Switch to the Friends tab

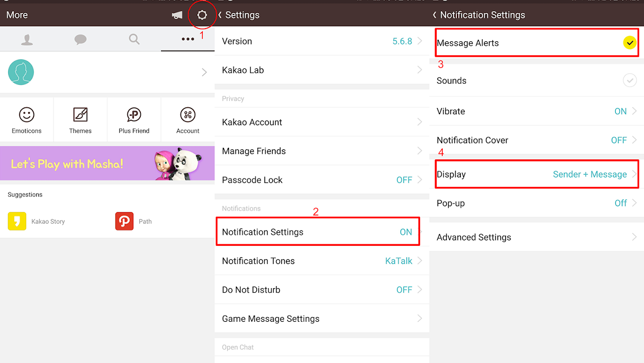click(27, 39)
